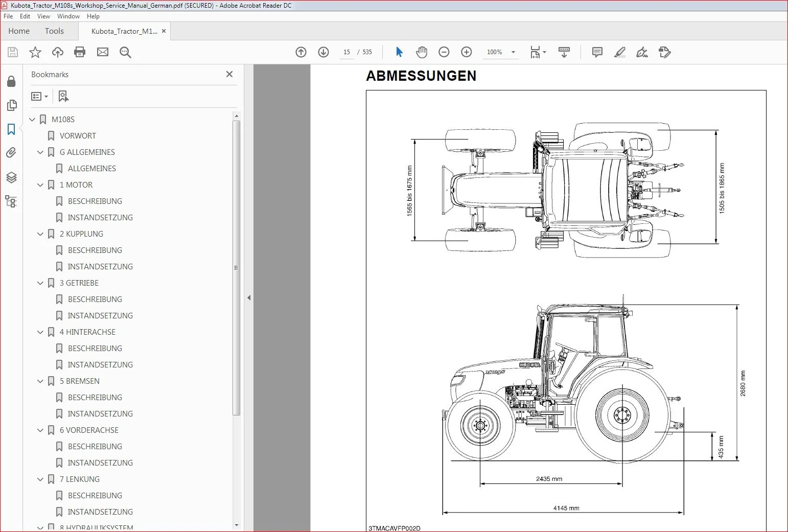Close the Kubota_Tractor_M1... document tab
This screenshot has height=532, width=788.
point(164,31)
